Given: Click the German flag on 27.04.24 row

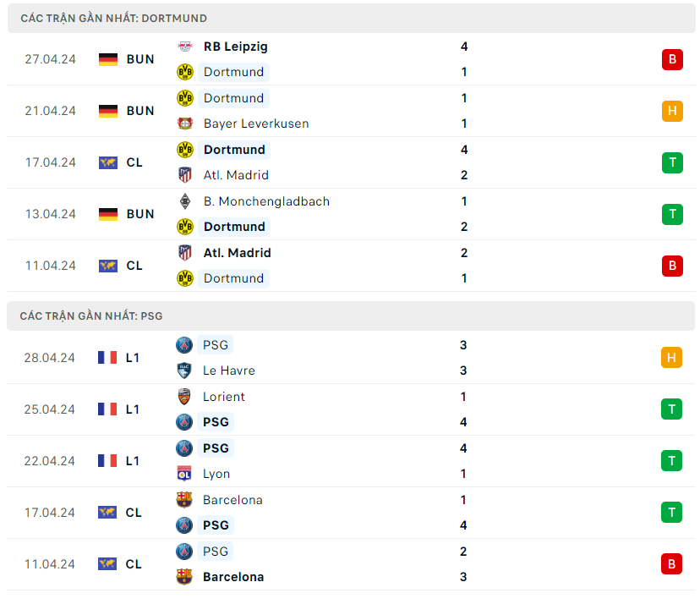Looking at the screenshot, I should click(108, 59).
